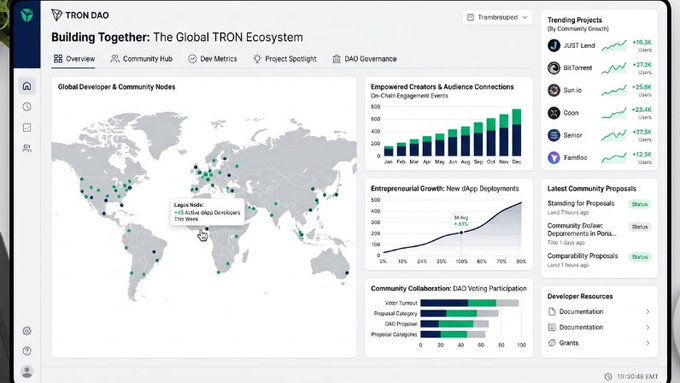Open settings gear in sidebar
The height and width of the screenshot is (383, 680).
27,331
